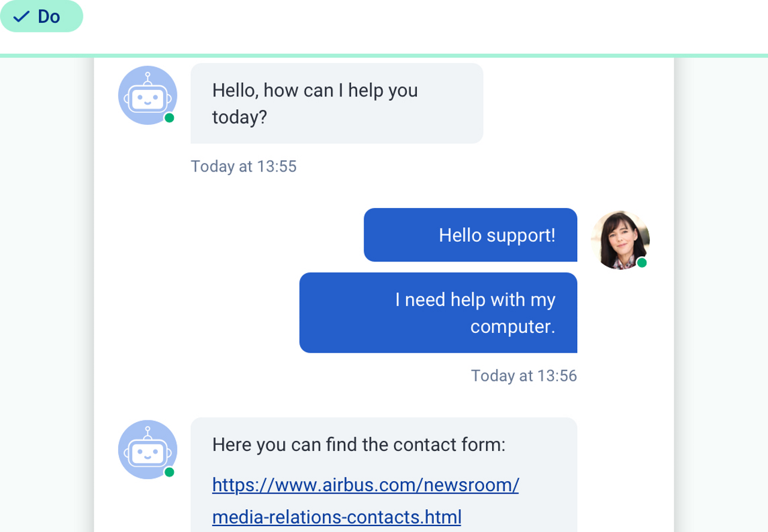Click the checkmark icon in the Do badge
The height and width of the screenshot is (532, 768).
21,16
